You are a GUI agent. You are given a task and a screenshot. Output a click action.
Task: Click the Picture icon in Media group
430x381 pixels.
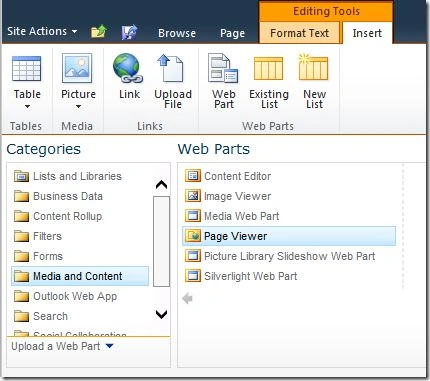77,68
